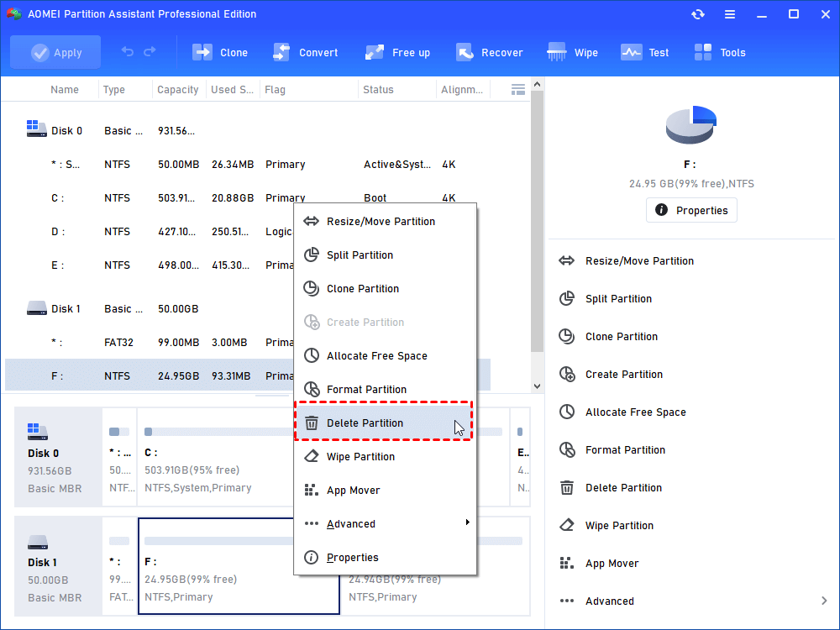The width and height of the screenshot is (840, 630).
Task: Open the Convert toolbar menu
Action: [306, 52]
